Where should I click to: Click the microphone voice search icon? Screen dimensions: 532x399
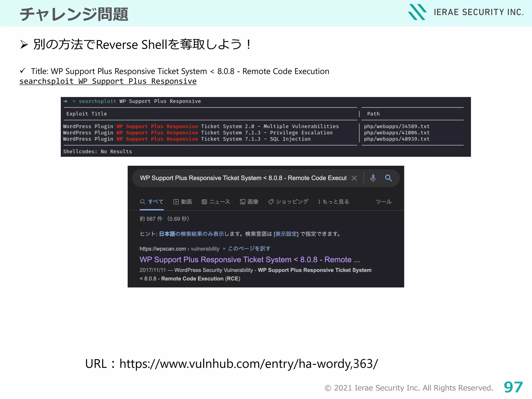click(x=373, y=178)
